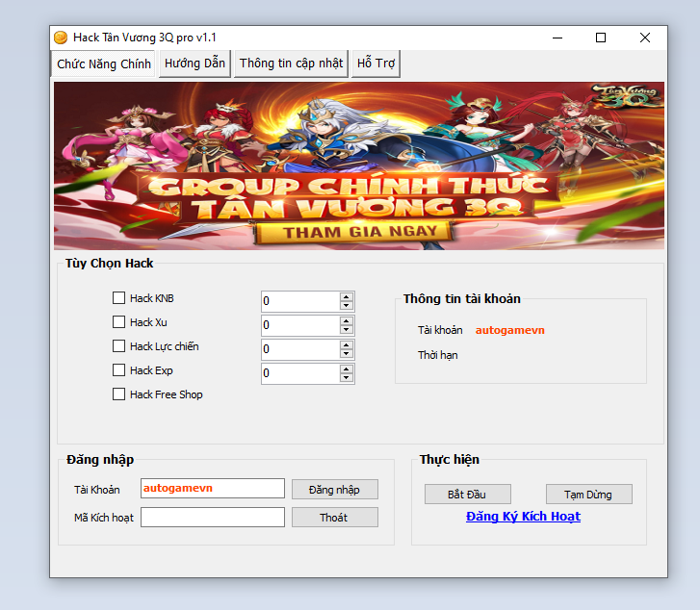The image size is (700, 610).
Task: Enable the Hack KNB checkbox
Action: click(x=119, y=298)
